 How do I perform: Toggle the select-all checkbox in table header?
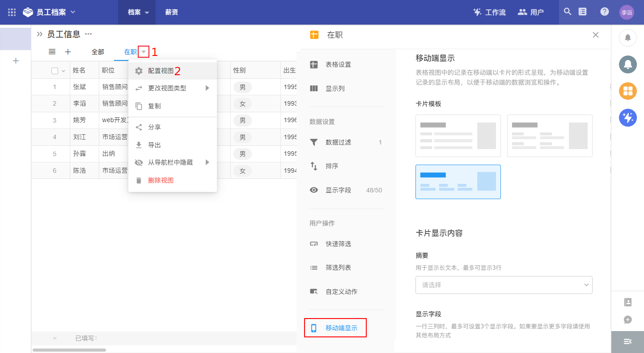coord(55,71)
